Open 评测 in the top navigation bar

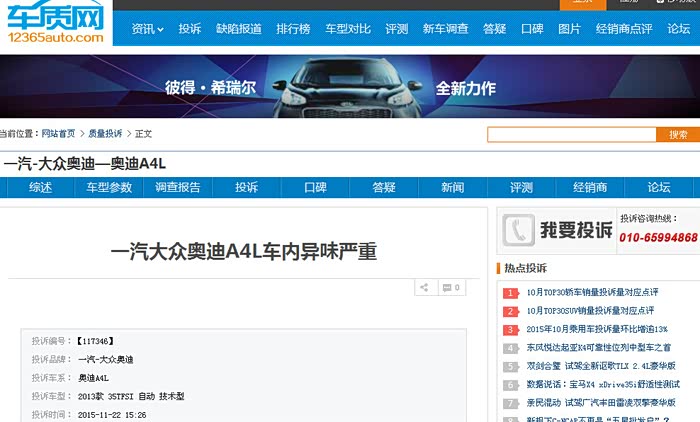coord(396,29)
